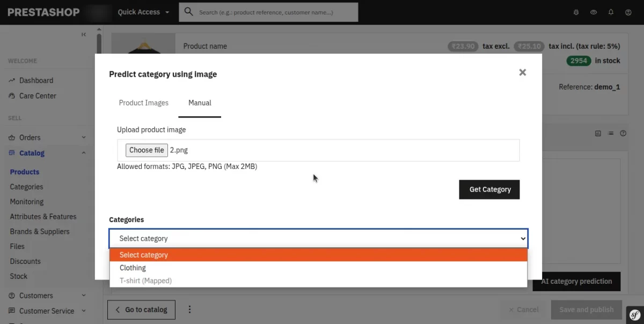
Task: Collapse the sidebar with the arrow icon
Action: coord(84,34)
